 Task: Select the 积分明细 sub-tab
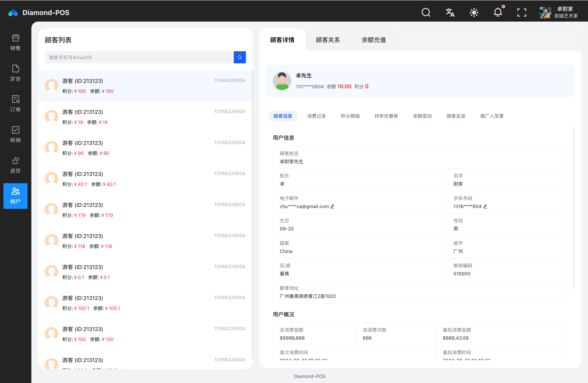pyautogui.click(x=350, y=116)
